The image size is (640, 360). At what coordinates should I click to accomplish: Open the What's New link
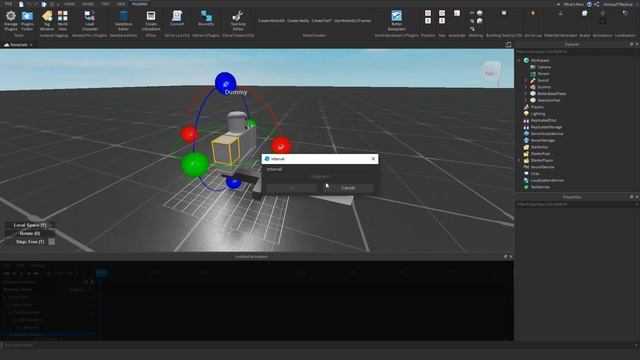tap(573, 4)
